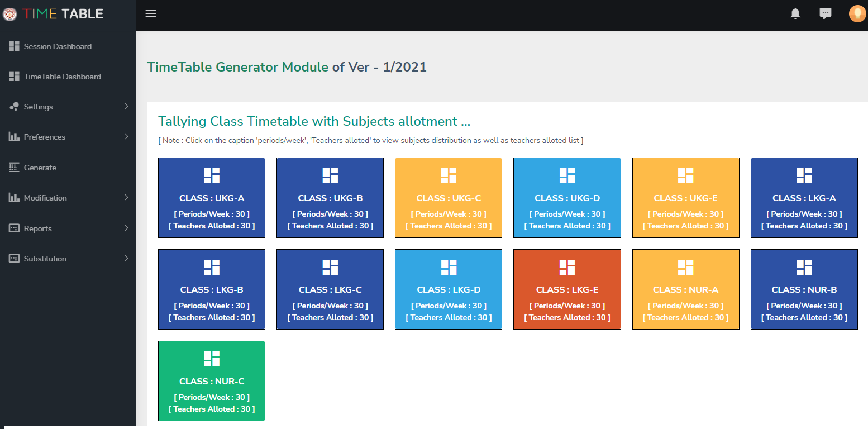This screenshot has width=868, height=429.
Task: Click the TimeTable Dashboard sidebar icon
Action: tap(15, 77)
